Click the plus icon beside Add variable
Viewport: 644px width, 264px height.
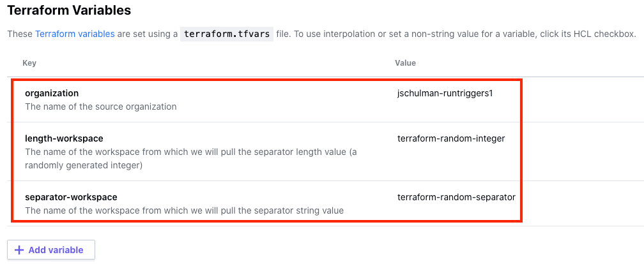click(19, 250)
